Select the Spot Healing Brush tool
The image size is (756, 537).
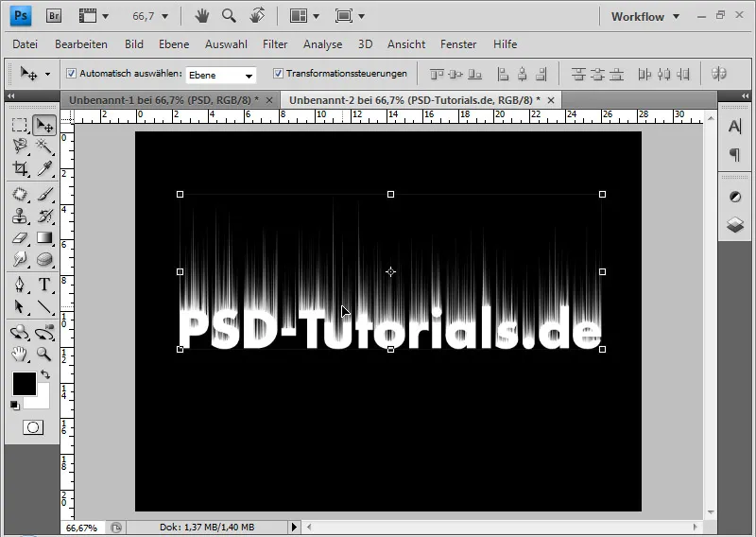point(19,194)
